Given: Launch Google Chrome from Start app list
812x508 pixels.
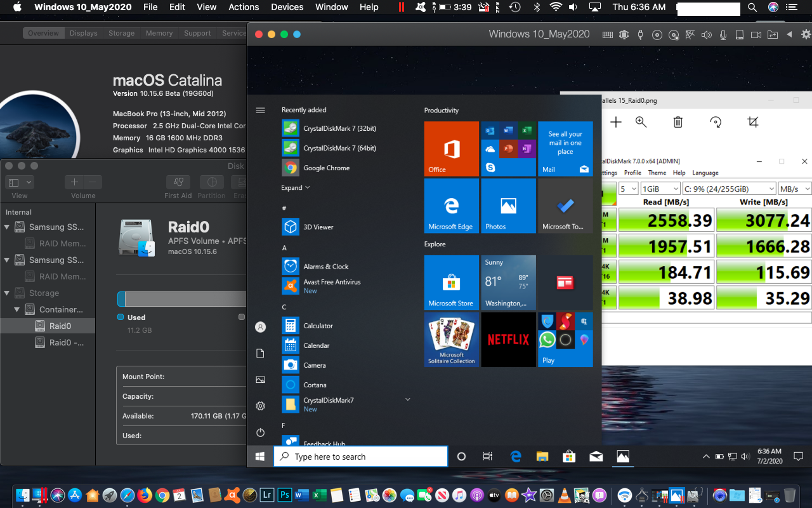Looking at the screenshot, I should click(x=326, y=168).
